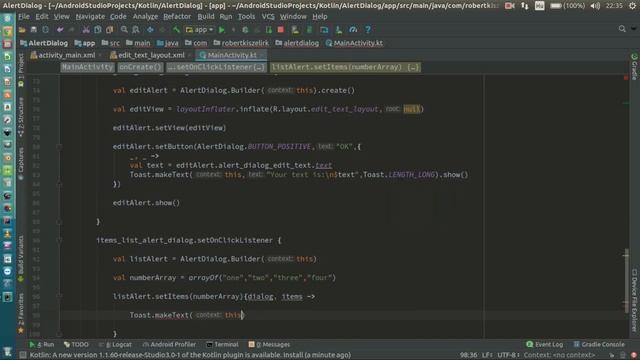Click the Debug app bug icon
The height and width of the screenshot is (360, 640).
(245, 30)
